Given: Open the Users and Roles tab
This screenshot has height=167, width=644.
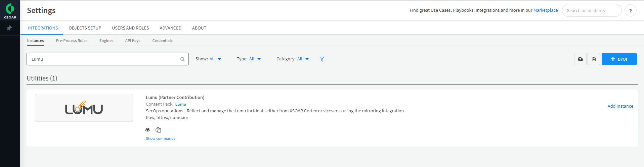Looking at the screenshot, I should 130,28.
